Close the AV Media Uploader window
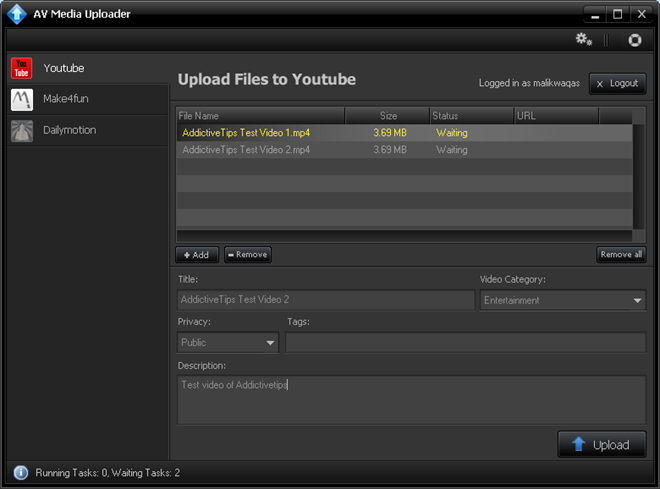The image size is (660, 489). point(641,15)
